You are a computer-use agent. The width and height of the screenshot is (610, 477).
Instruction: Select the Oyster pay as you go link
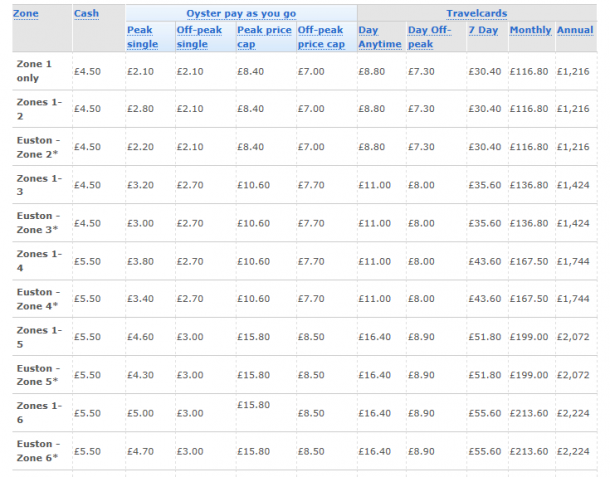(x=241, y=14)
